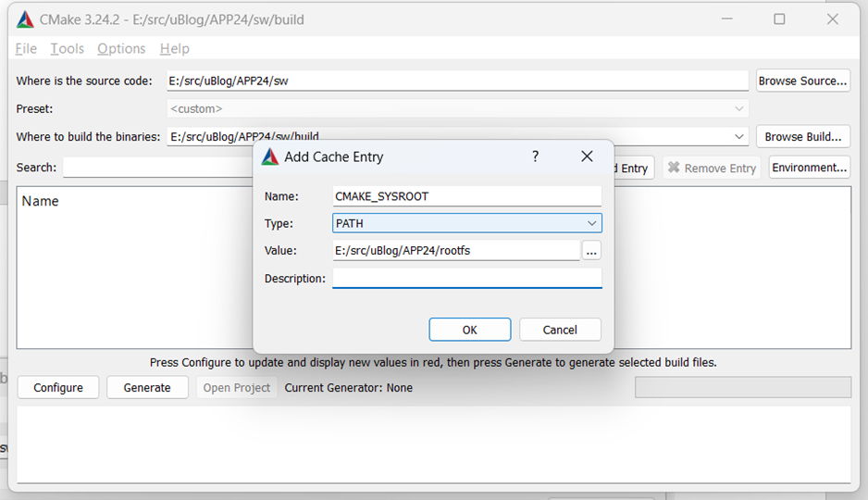Open the Options menu
The height and width of the screenshot is (500, 868).
pyautogui.click(x=121, y=49)
